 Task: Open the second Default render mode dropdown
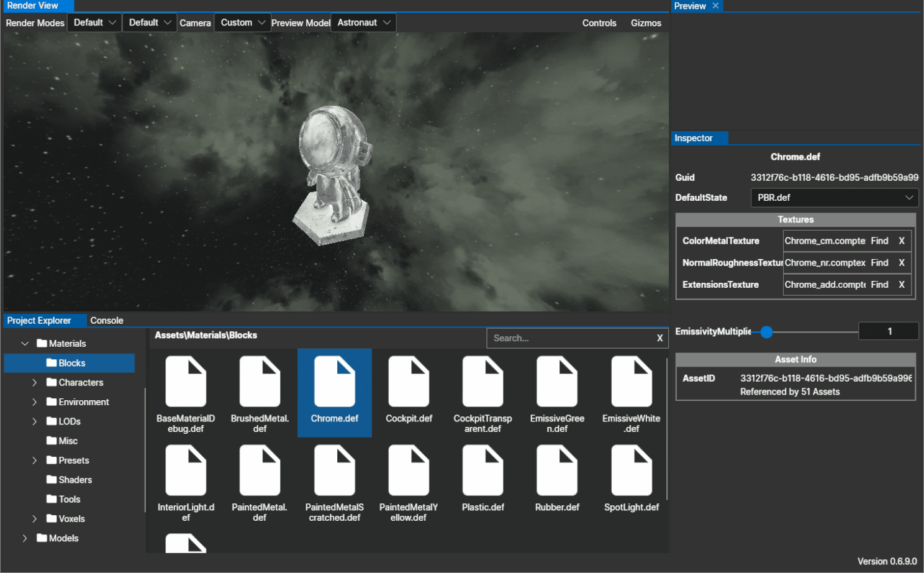[x=150, y=22]
